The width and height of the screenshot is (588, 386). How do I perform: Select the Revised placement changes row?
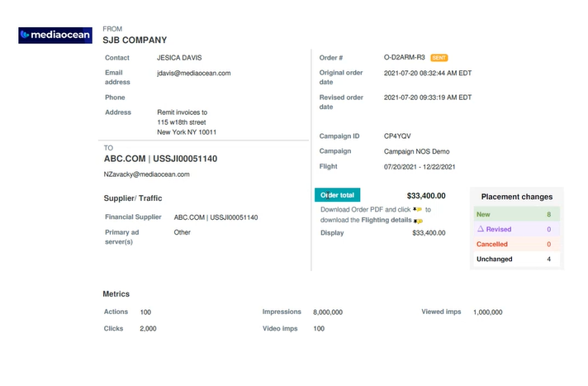[x=518, y=229]
